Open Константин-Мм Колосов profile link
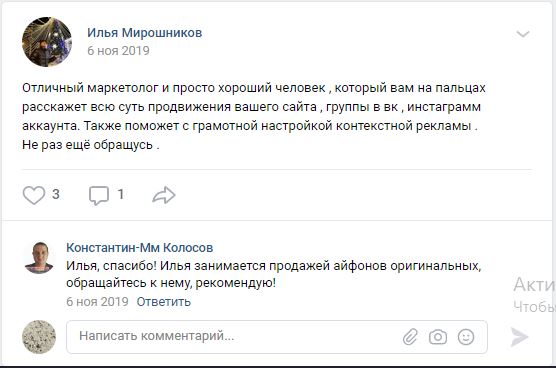 (140, 247)
